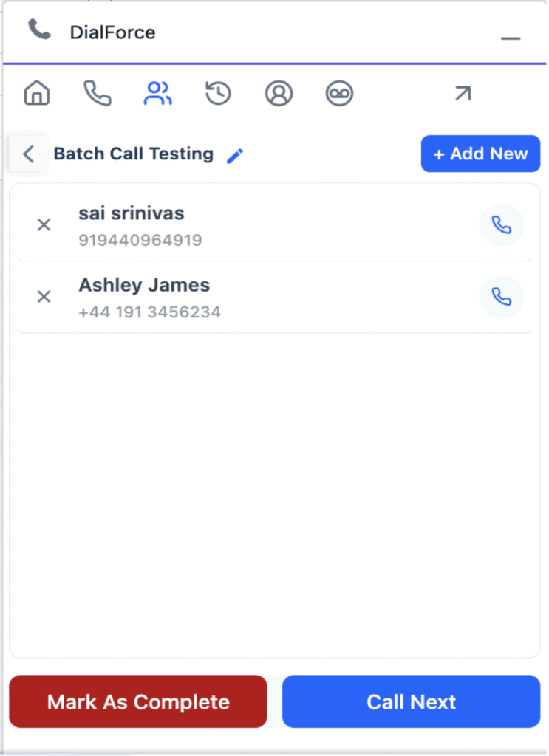
Task: Open call history clock icon
Action: click(x=218, y=94)
